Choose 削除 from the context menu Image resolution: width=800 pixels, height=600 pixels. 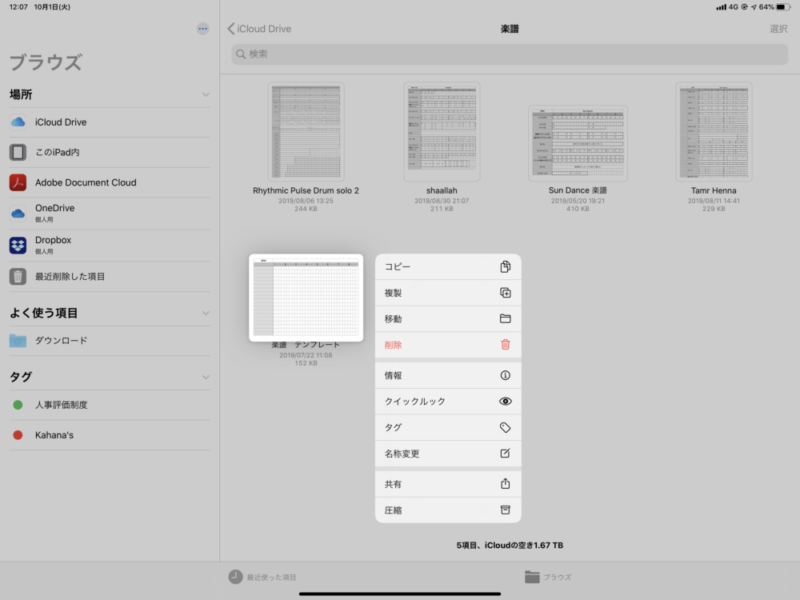(x=448, y=345)
